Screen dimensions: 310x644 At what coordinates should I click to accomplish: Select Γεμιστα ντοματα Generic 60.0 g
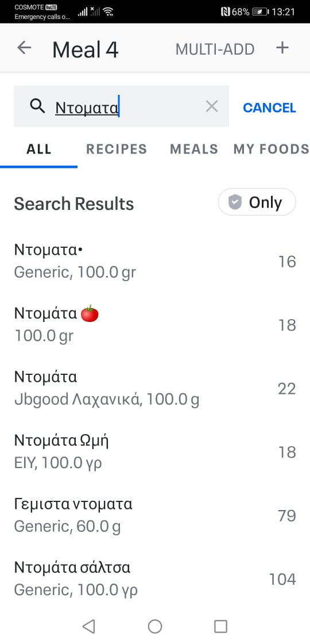point(155,515)
